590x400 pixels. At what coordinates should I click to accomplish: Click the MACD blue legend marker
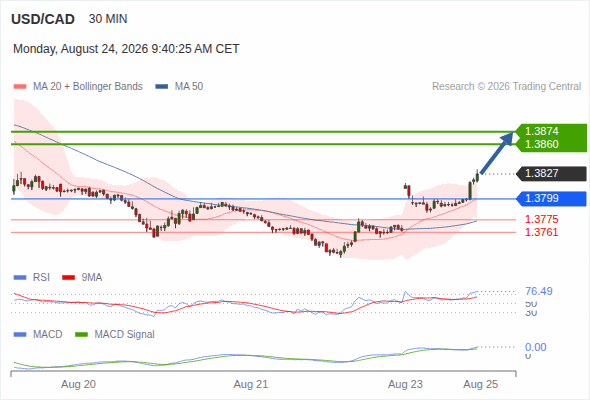tap(20, 334)
